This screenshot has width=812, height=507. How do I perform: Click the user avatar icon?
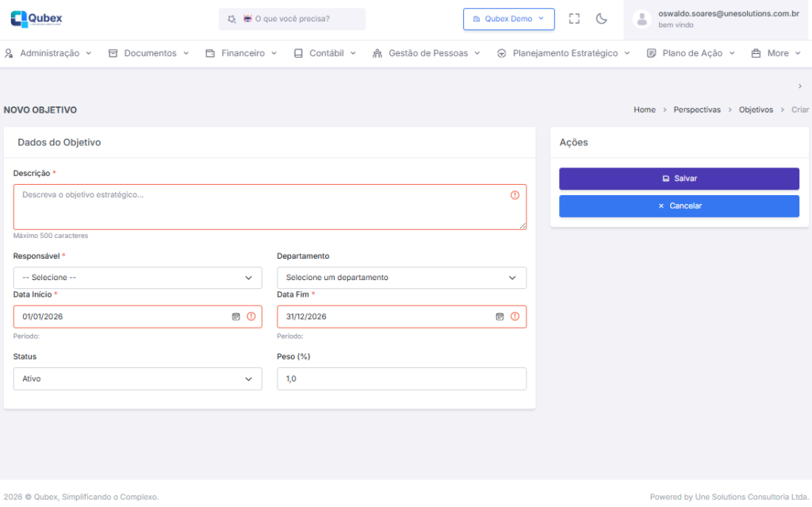tap(642, 19)
